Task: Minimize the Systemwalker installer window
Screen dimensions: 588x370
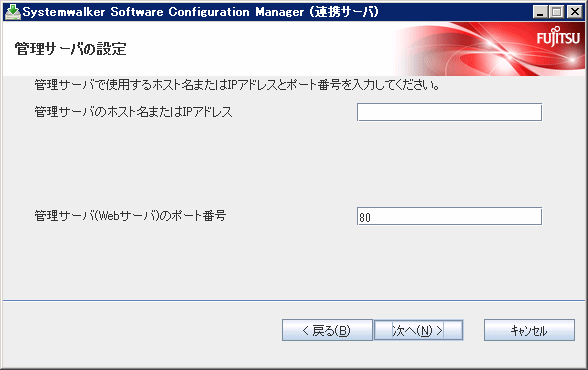Action: click(x=540, y=12)
